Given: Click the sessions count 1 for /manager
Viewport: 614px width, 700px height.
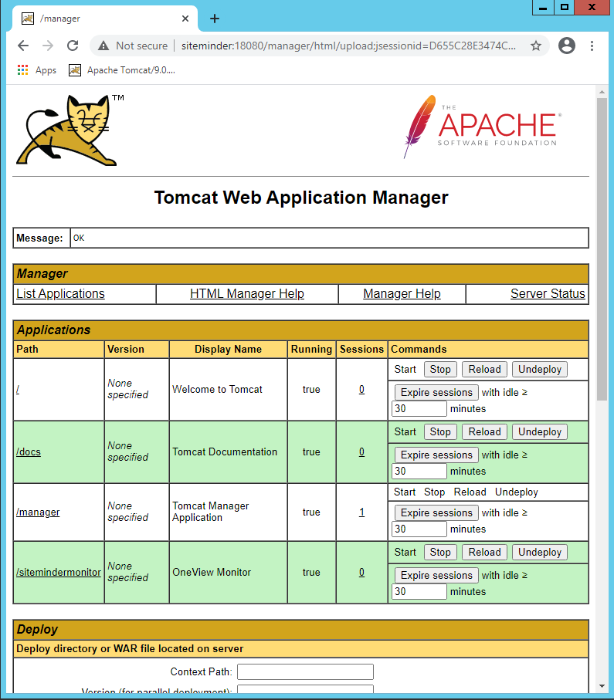Looking at the screenshot, I should click(x=361, y=512).
